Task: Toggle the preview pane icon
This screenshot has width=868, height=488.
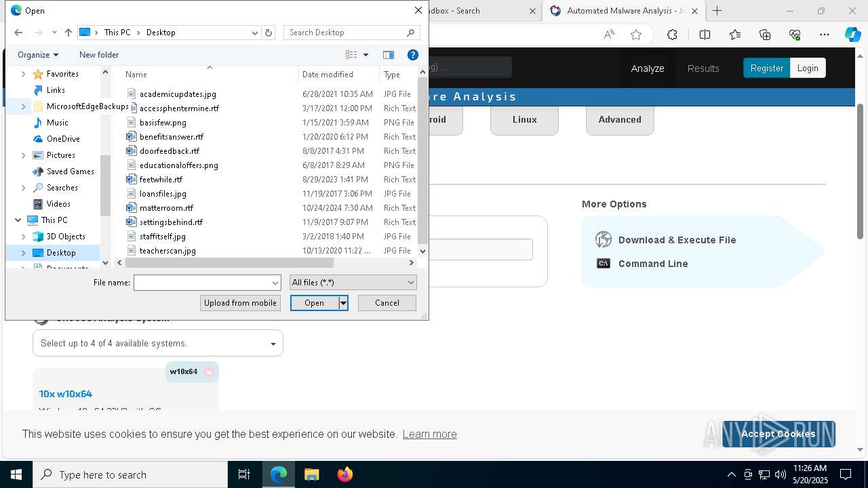Action: (389, 55)
